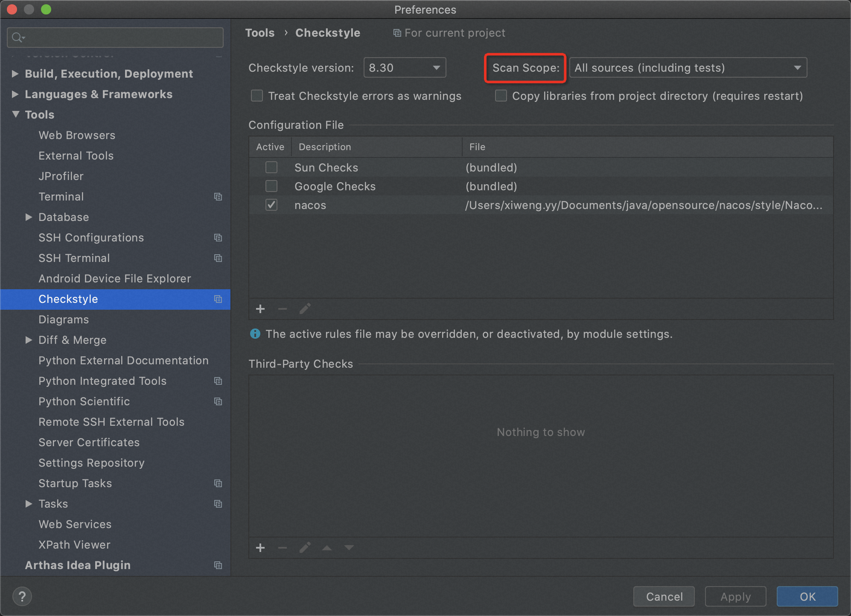This screenshot has height=616, width=851.
Task: Click the remove configuration file minus icon
Action: [x=282, y=309]
